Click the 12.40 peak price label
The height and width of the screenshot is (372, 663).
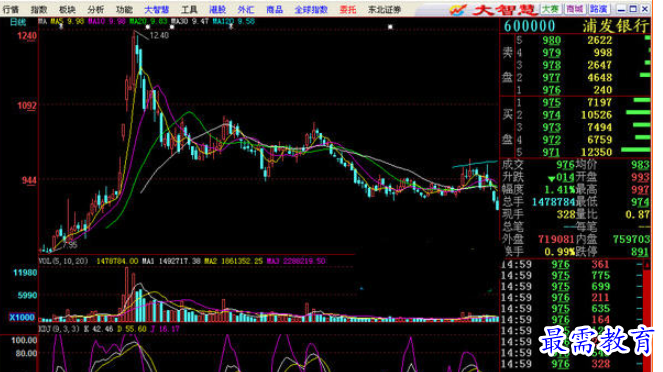click(x=159, y=36)
